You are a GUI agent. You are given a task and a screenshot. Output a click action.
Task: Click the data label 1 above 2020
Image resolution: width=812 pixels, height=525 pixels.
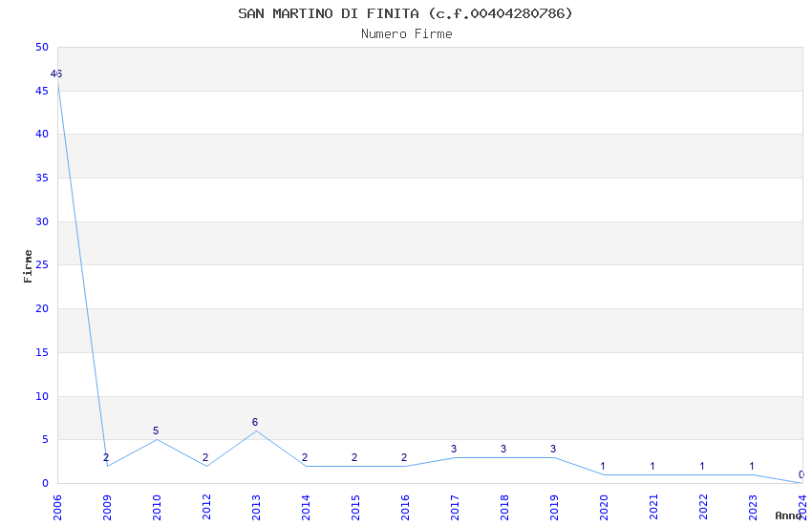[x=603, y=467]
